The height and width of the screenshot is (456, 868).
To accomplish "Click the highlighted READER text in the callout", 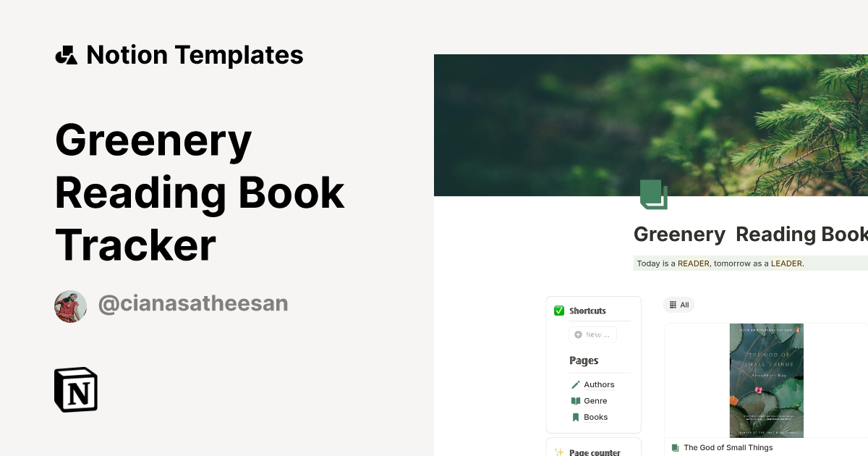I will click(x=693, y=263).
